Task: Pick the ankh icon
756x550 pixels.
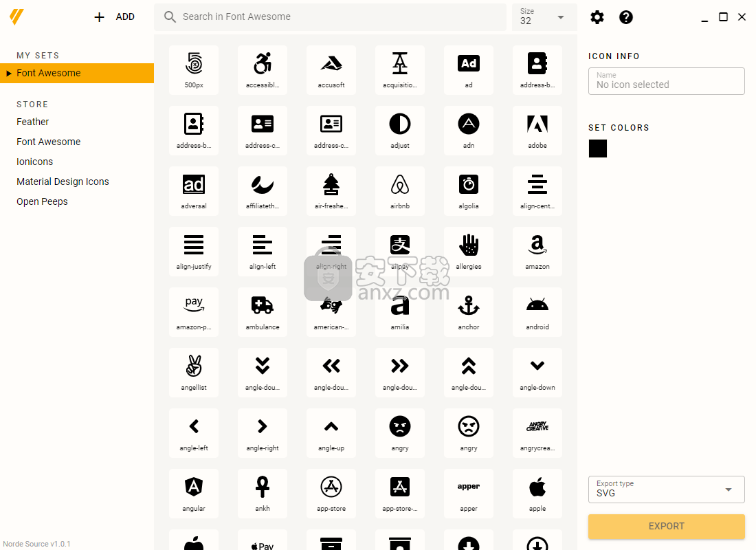Action: coord(263,494)
